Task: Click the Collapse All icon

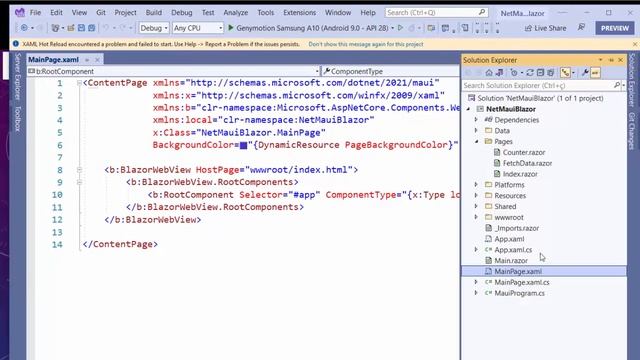Action: click(x=540, y=73)
